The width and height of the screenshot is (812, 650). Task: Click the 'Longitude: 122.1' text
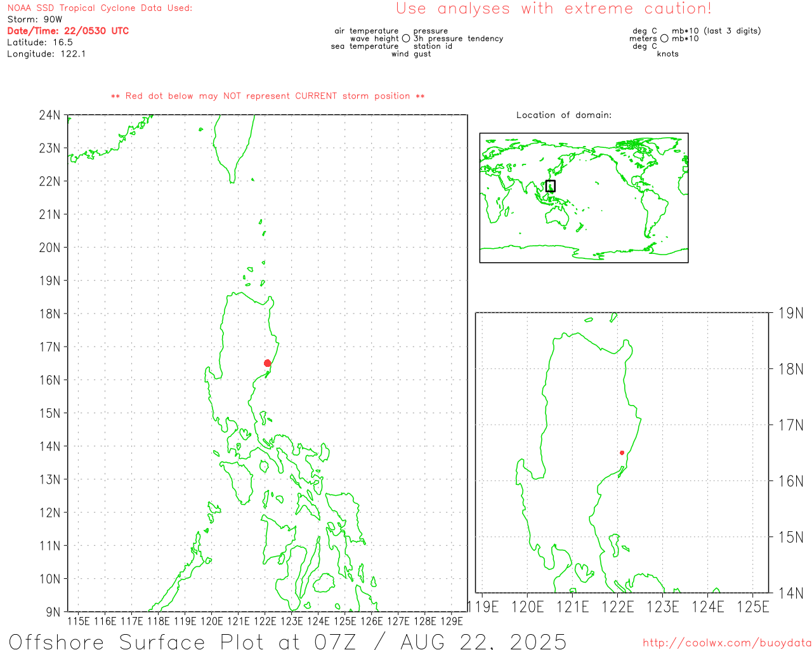pos(46,54)
